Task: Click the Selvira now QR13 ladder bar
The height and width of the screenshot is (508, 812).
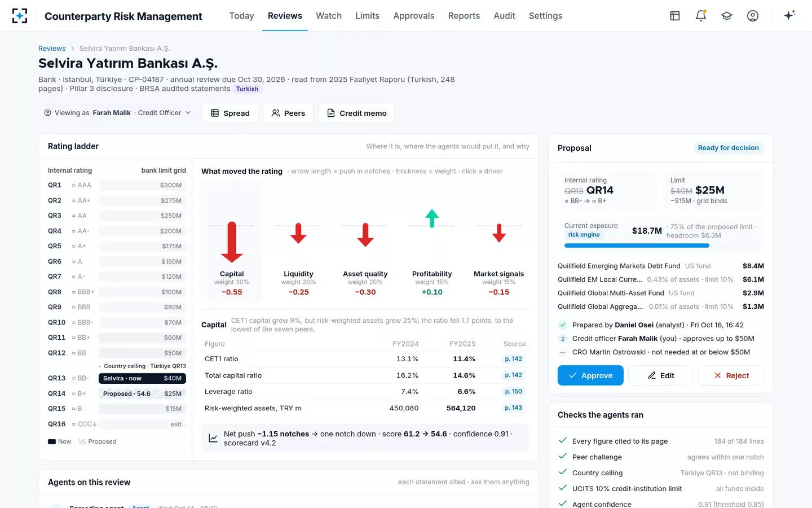Action: 142,378
